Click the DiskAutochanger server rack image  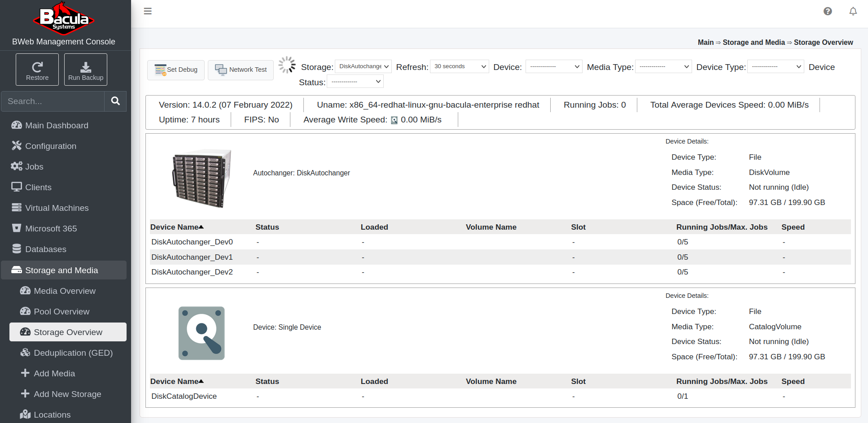click(202, 178)
